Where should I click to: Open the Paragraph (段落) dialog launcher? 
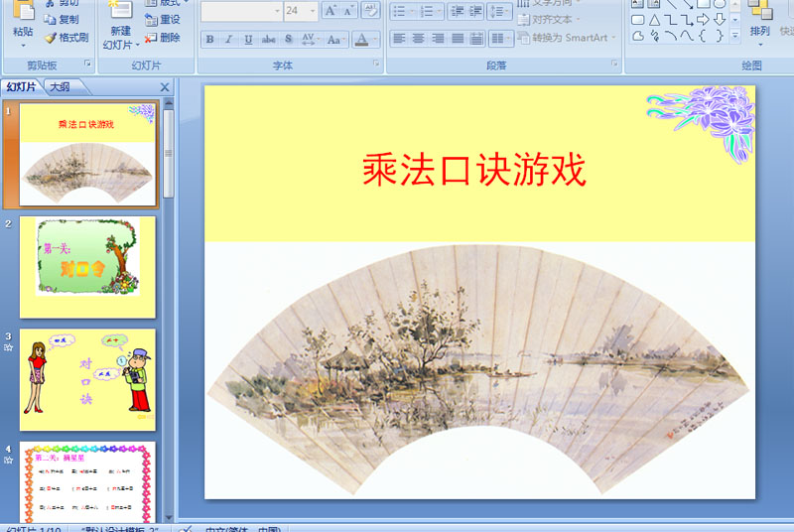614,64
